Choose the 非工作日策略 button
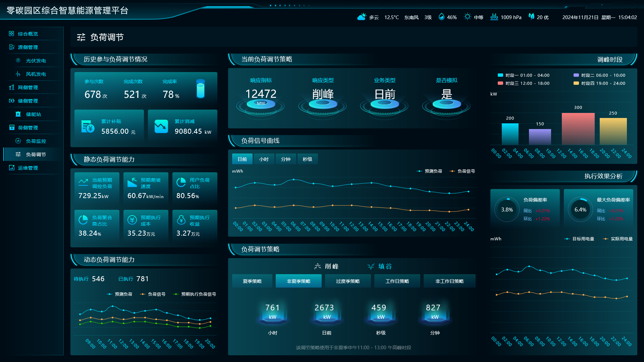Viewport: 644px width, 362px height. [449, 281]
